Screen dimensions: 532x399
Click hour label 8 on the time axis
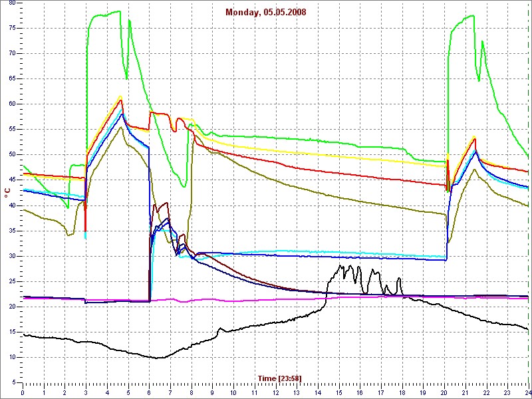coord(192,392)
